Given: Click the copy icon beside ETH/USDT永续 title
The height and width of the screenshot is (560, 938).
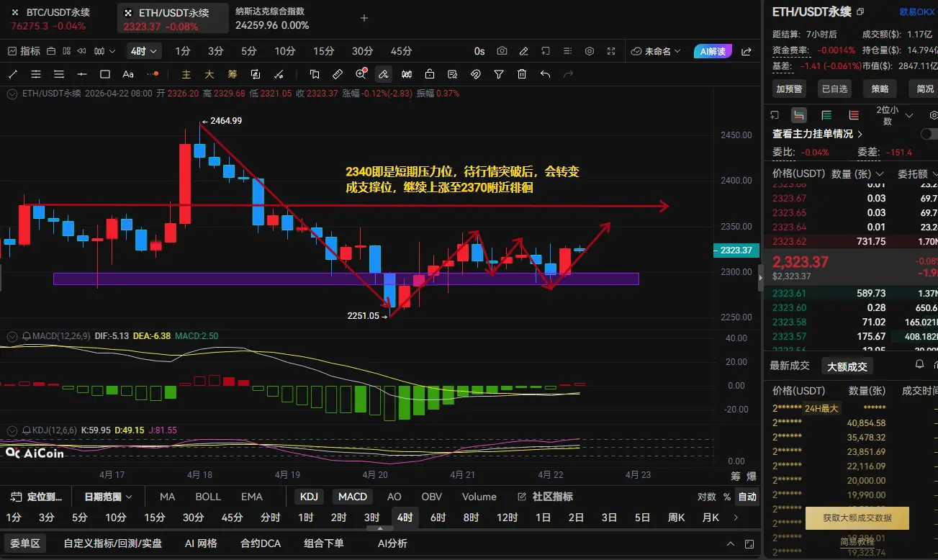Looking at the screenshot, I should click(860, 12).
